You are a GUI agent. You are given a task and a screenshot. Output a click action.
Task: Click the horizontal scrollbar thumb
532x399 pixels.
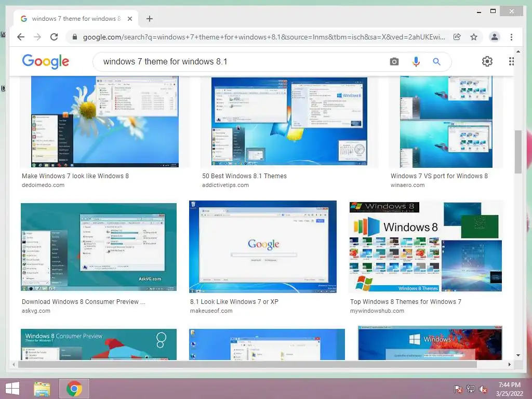point(247,364)
